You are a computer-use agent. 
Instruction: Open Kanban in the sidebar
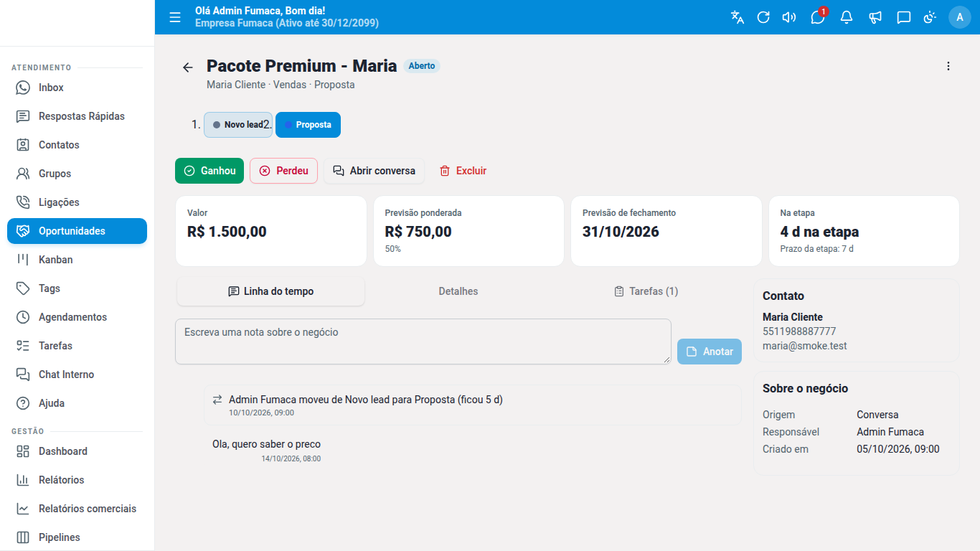pyautogui.click(x=77, y=260)
